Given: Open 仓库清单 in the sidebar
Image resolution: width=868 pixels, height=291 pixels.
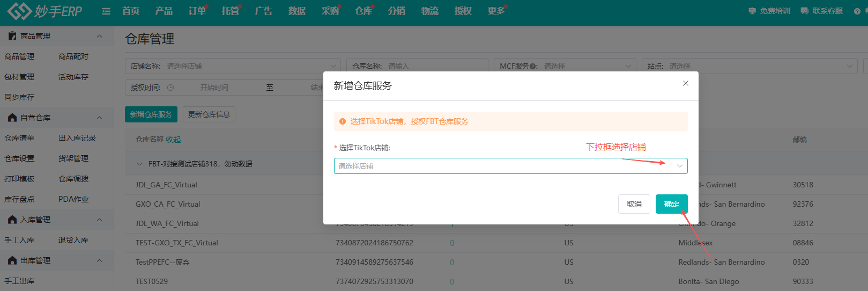Looking at the screenshot, I should [x=19, y=138].
